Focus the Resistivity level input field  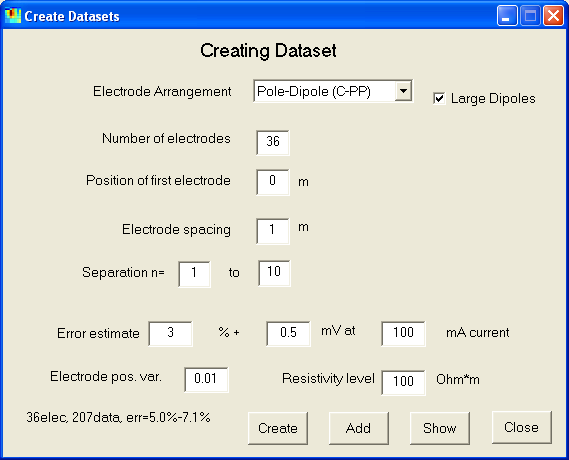(x=403, y=383)
